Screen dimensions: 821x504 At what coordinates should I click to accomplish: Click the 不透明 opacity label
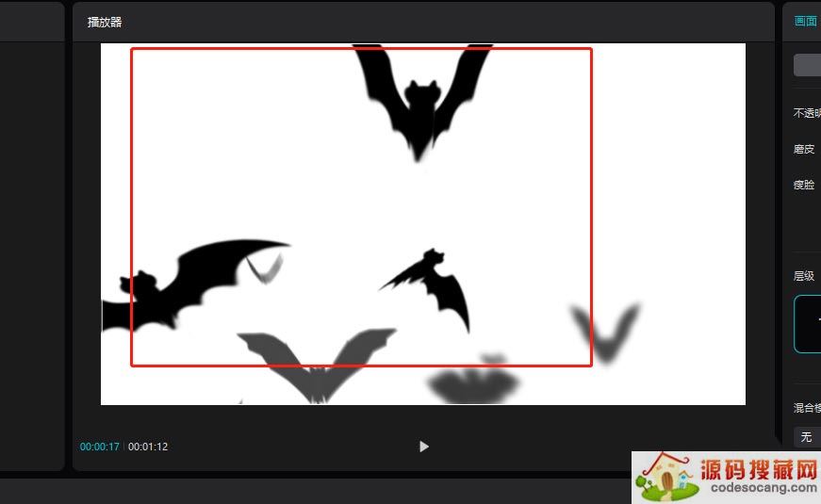(x=806, y=113)
